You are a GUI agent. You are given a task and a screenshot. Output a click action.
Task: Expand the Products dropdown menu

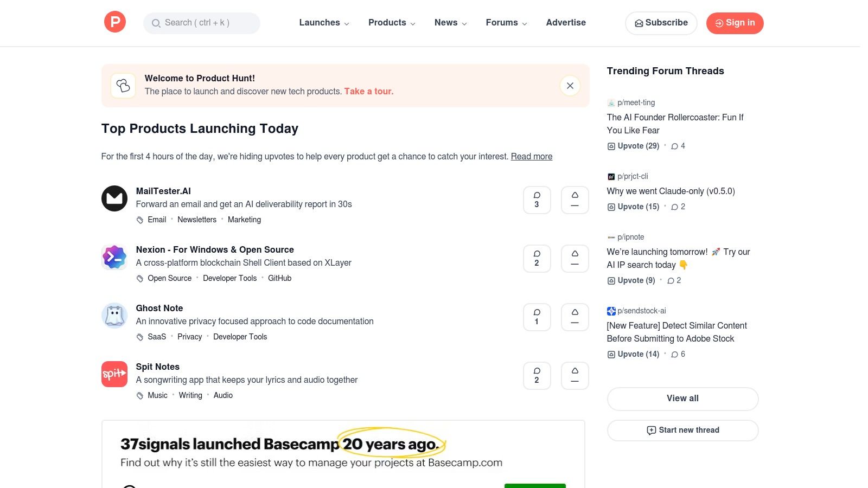(392, 23)
